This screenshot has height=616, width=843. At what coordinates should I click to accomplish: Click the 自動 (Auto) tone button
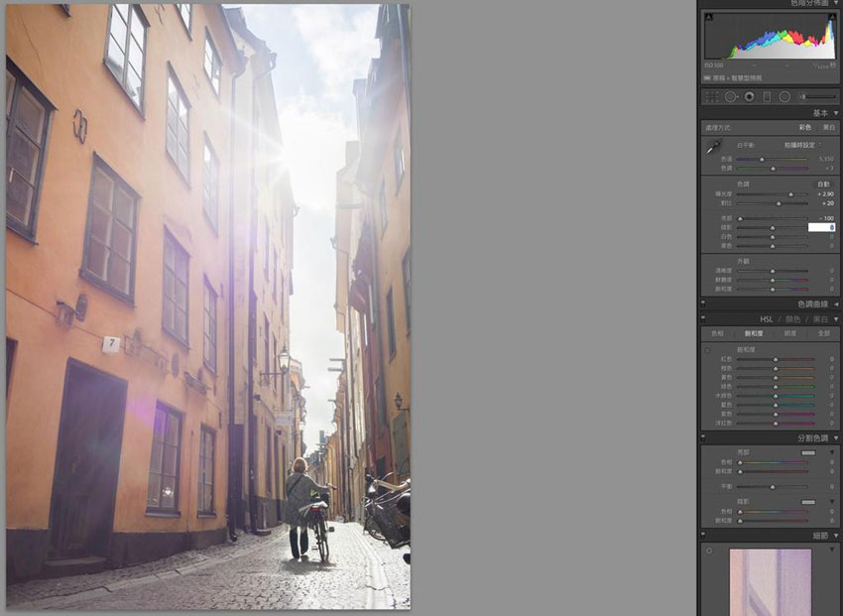pos(823,184)
